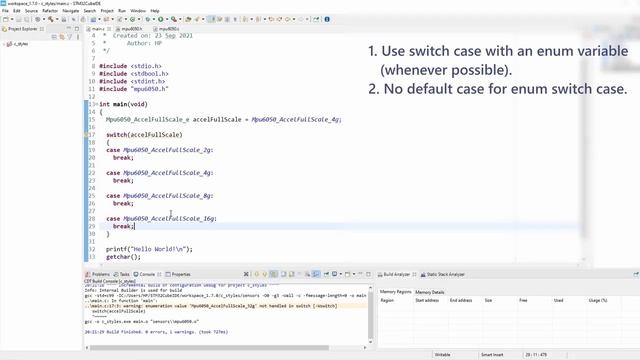Image resolution: width=640 pixels, height=360 pixels.
Task: Click the Region column header
Action: coord(387,300)
